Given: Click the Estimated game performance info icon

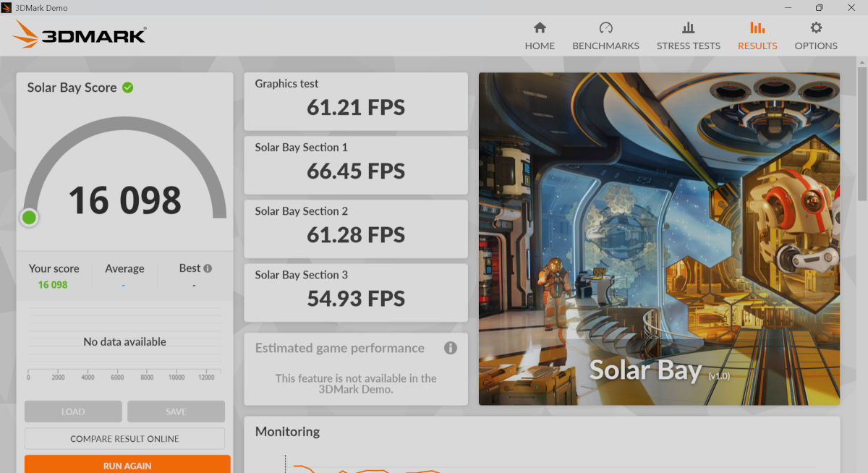Looking at the screenshot, I should pyautogui.click(x=451, y=348).
